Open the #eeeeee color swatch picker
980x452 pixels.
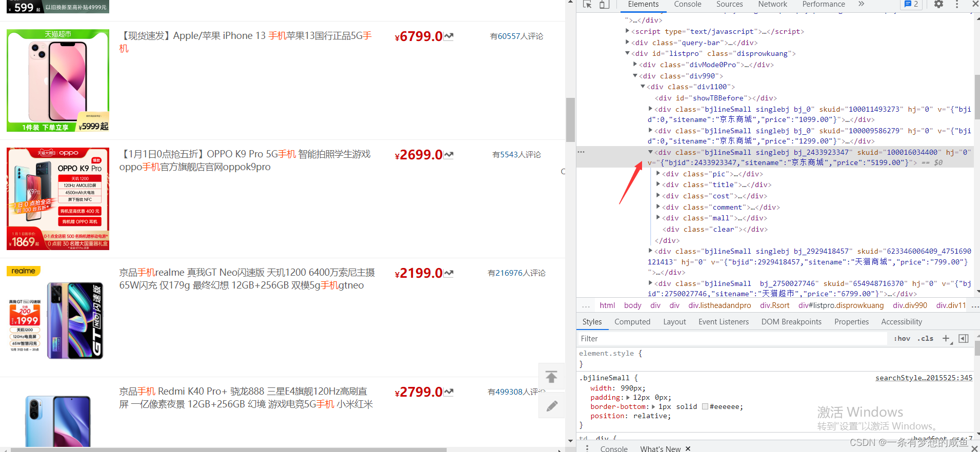coord(705,406)
